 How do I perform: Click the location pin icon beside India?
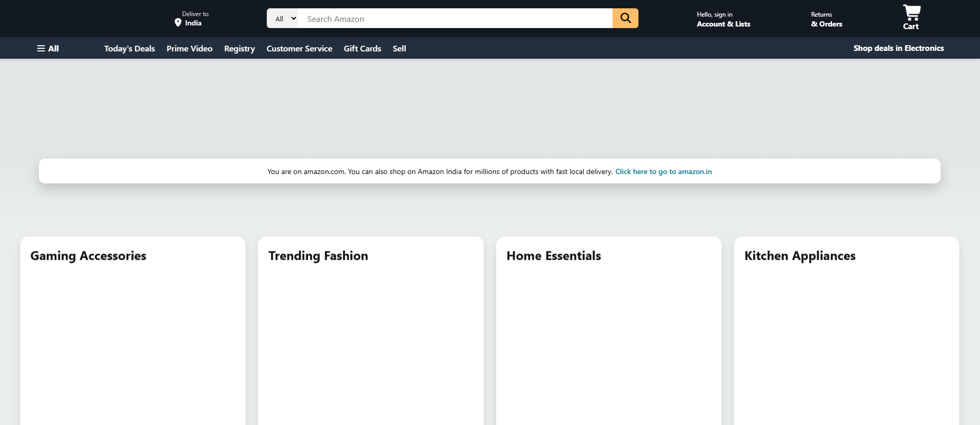(x=178, y=23)
